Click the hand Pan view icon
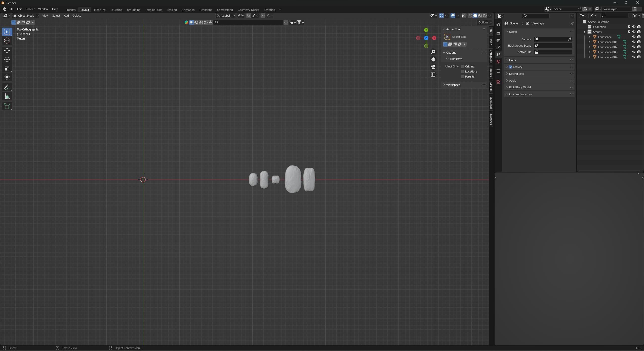This screenshot has width=644, height=351. tap(433, 59)
